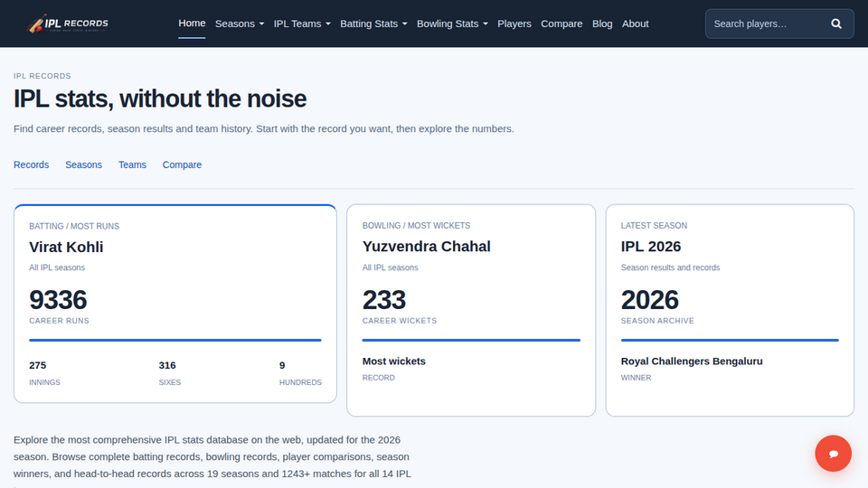Open Compare in the top navigation
The image size is (868, 488).
coord(561,23)
